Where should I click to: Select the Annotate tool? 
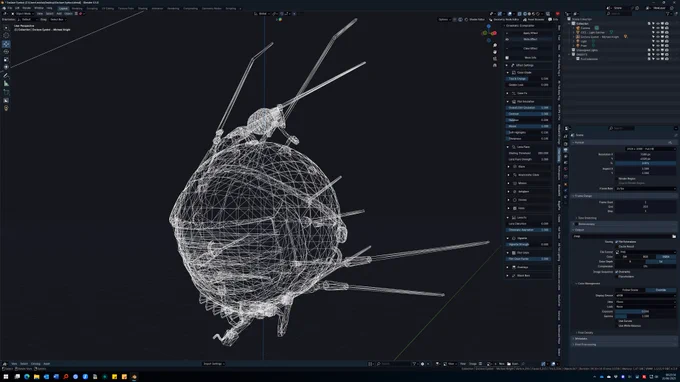pos(6,76)
